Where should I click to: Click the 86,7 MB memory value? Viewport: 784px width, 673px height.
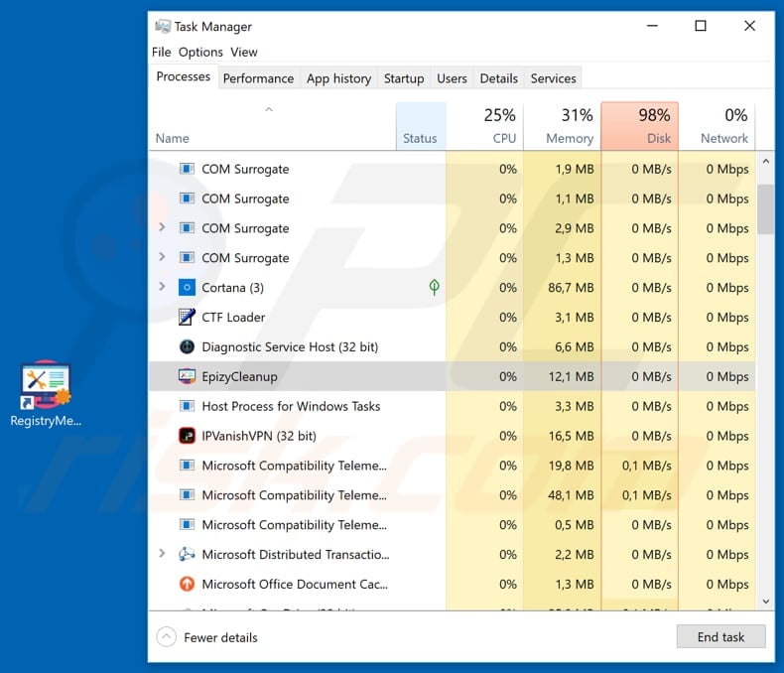(571, 288)
